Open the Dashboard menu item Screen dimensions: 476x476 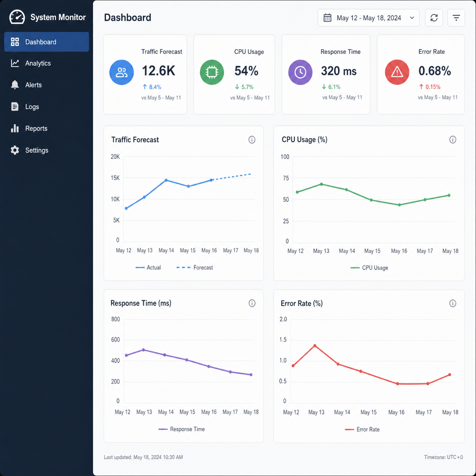(46, 42)
